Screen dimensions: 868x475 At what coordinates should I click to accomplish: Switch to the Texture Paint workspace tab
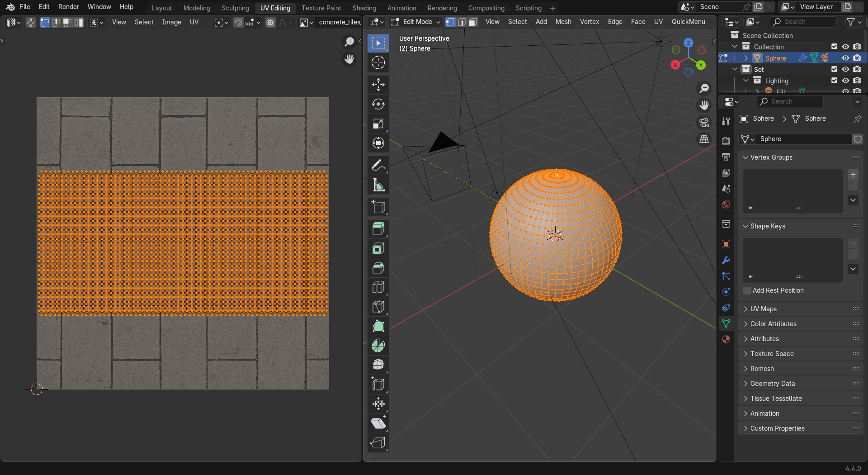(321, 8)
